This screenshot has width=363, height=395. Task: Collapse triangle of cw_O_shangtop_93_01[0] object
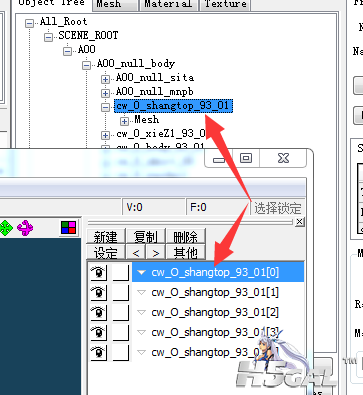coord(142,272)
